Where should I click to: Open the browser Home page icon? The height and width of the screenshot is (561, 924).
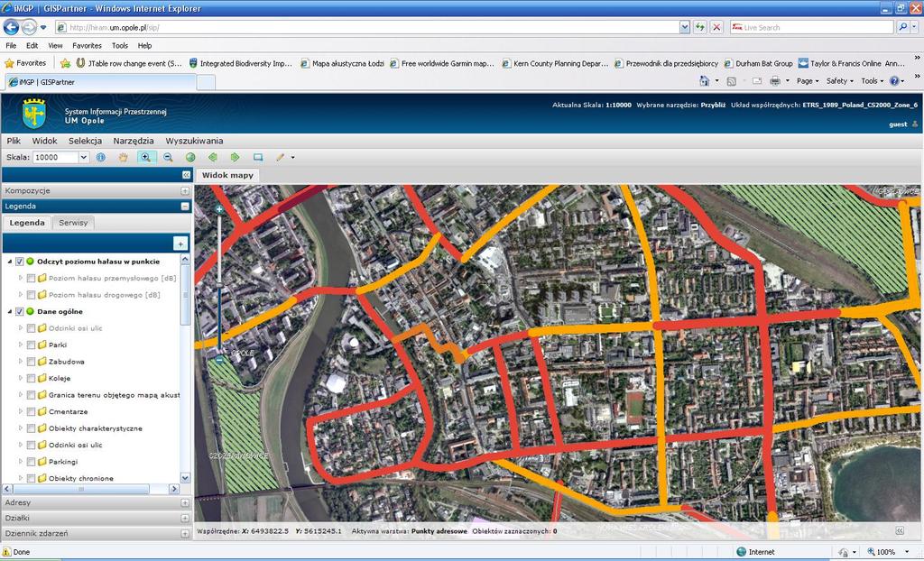tap(704, 81)
